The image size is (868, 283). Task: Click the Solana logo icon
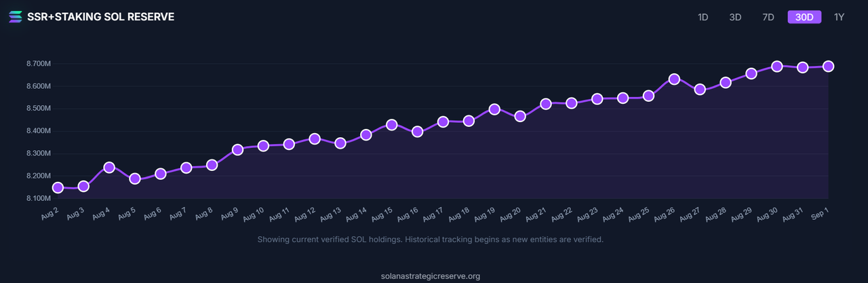click(x=15, y=16)
